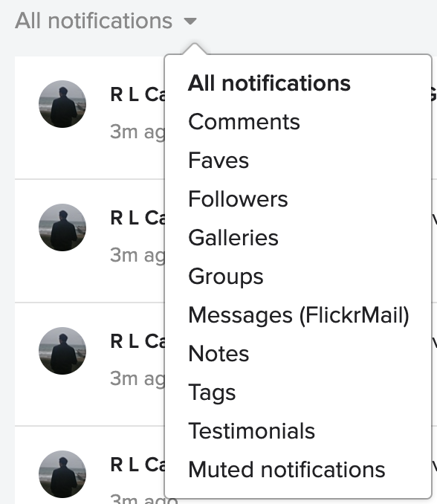Open the All notifications filter heading
Image resolution: width=437 pixels, height=504 pixels.
94,21
